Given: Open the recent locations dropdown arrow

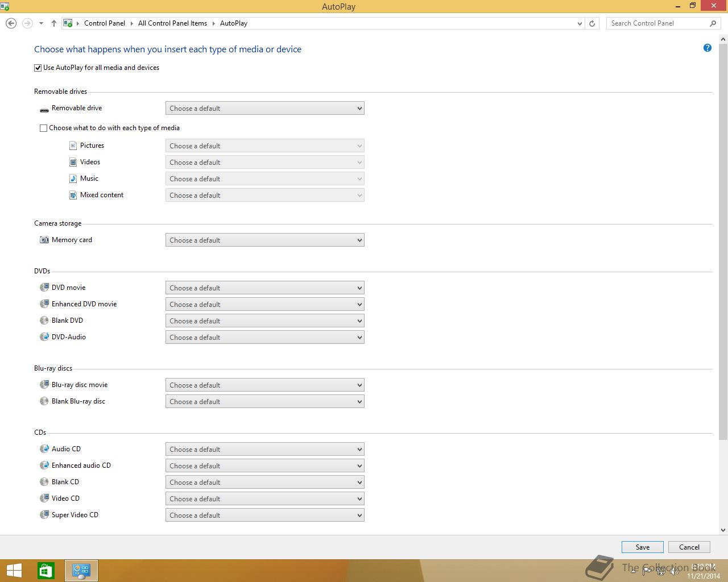Looking at the screenshot, I should click(41, 23).
